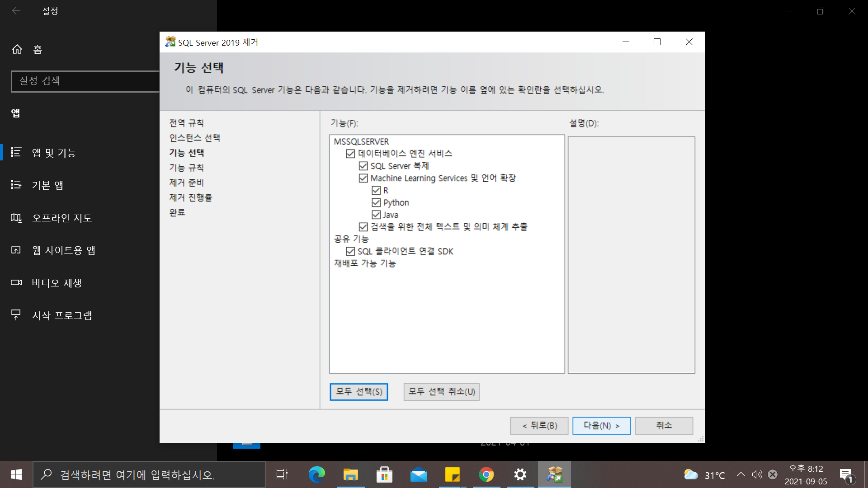
Task: Click the 다음(N) > button
Action: (x=601, y=426)
